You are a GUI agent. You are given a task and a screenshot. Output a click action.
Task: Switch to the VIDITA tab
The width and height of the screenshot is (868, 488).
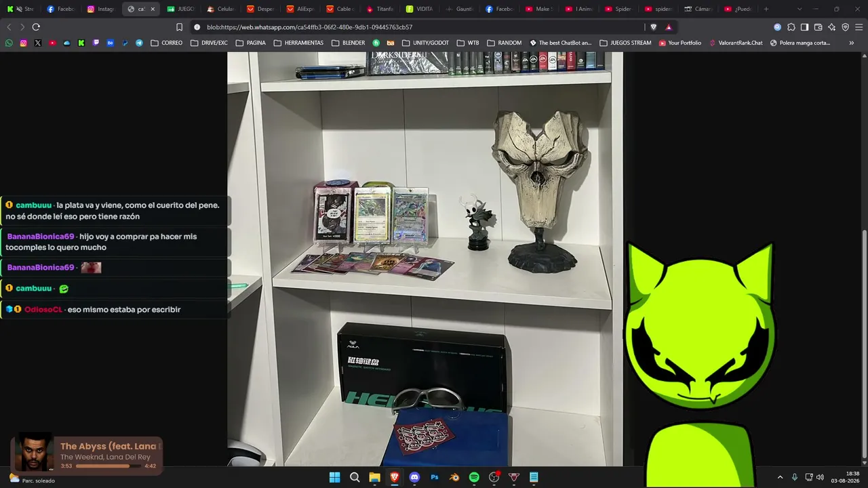(x=420, y=9)
